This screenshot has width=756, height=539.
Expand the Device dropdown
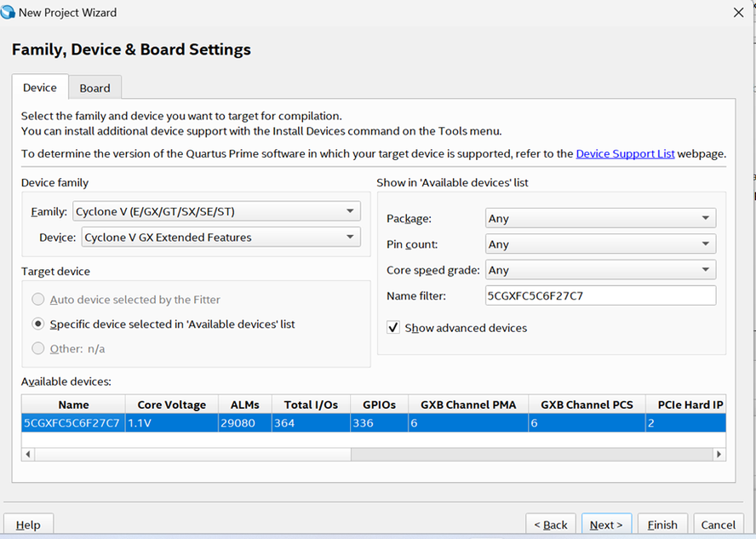220,238
